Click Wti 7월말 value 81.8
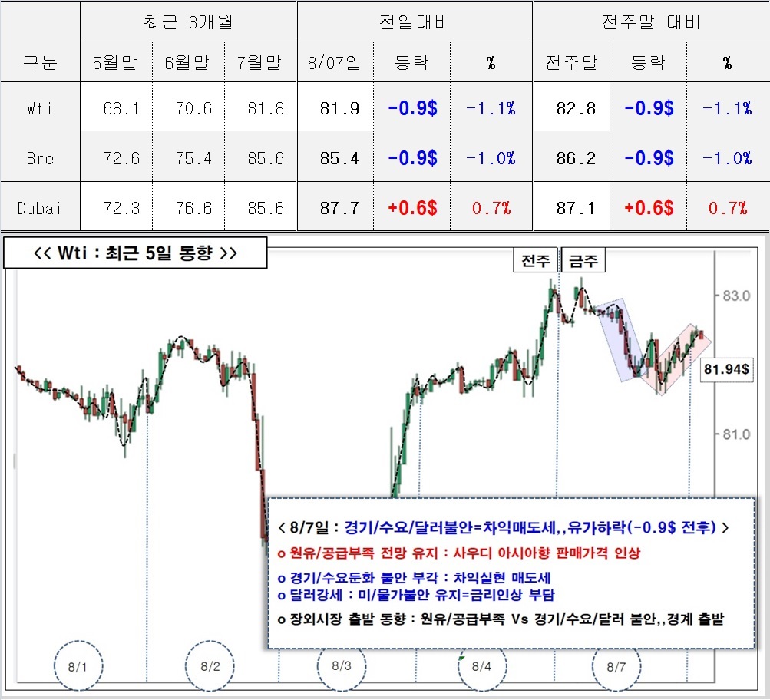The height and width of the screenshot is (700, 770). 266,108
